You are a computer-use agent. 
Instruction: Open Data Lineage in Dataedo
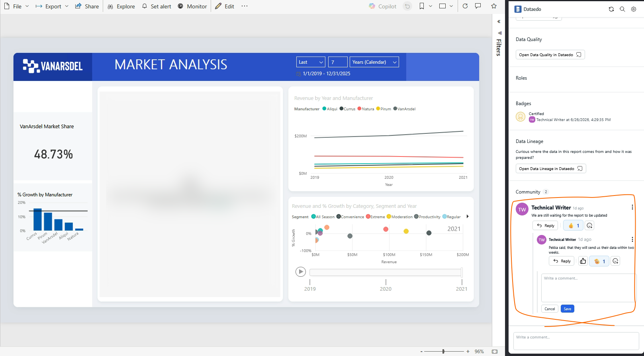tap(551, 169)
